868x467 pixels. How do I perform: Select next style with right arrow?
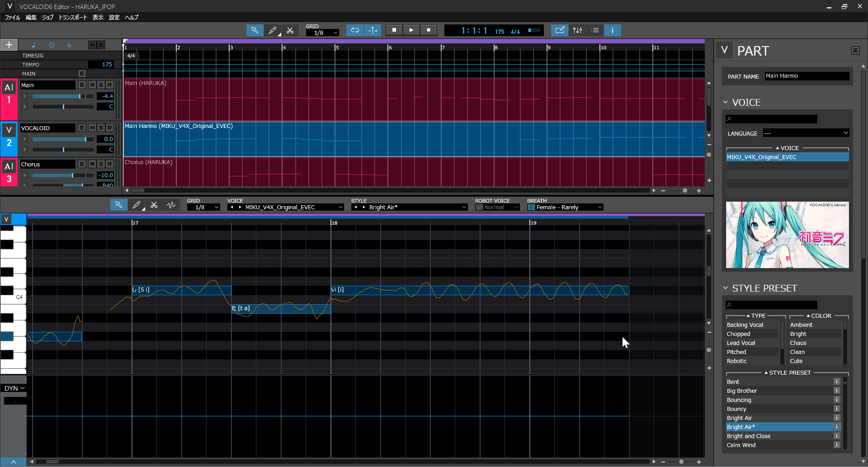364,207
